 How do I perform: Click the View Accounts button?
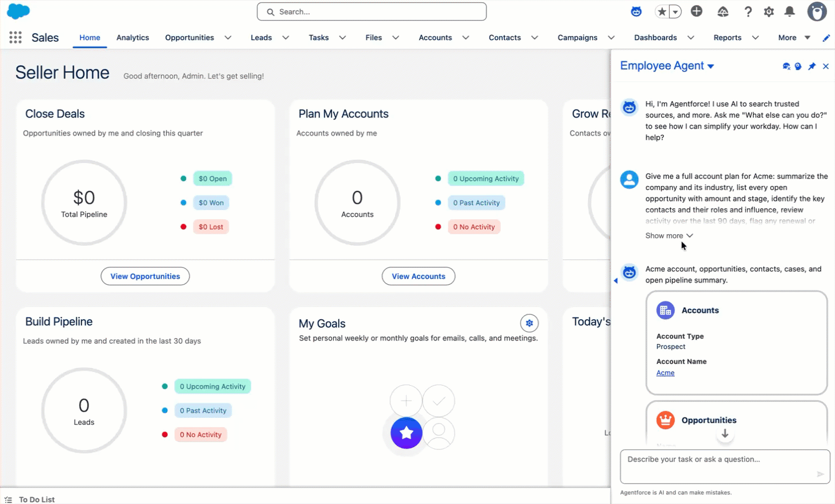[x=419, y=276]
